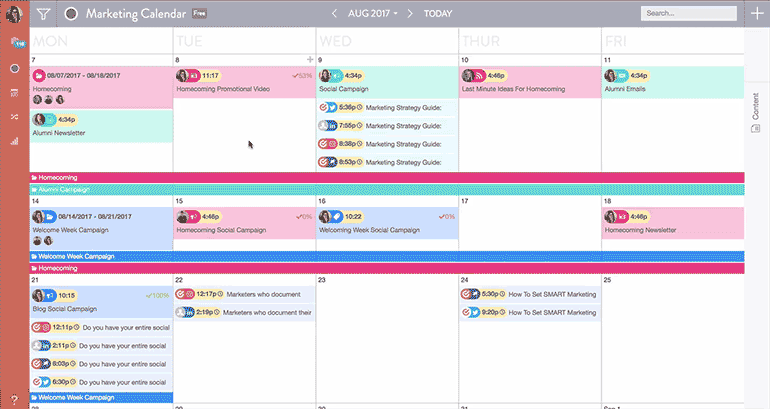Select pink Homecoming bar above day 21
Viewport: 770px width, 409px height.
pyautogui.click(x=387, y=268)
